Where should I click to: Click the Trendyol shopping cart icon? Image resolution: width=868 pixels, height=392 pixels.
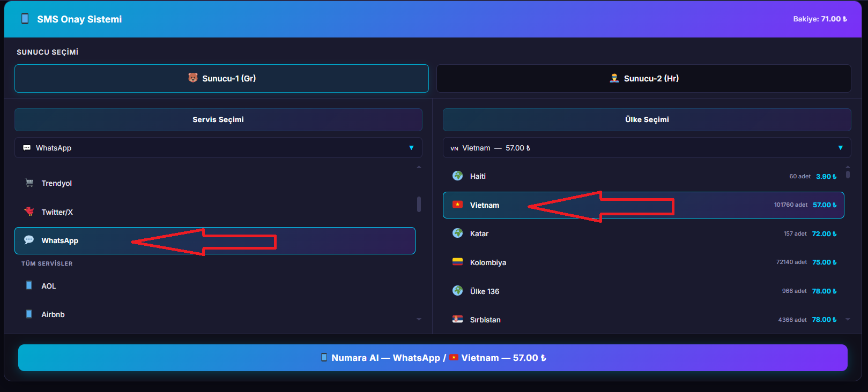[29, 183]
